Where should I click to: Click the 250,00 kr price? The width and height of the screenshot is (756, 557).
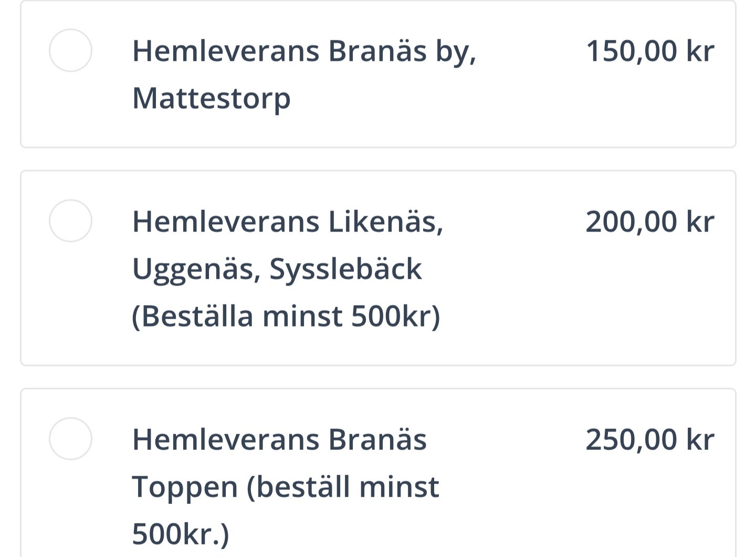coord(649,439)
